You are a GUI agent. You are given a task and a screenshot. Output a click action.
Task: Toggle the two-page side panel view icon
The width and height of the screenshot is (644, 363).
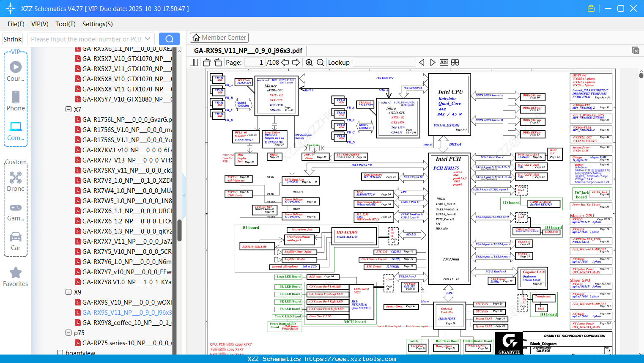coord(194,63)
